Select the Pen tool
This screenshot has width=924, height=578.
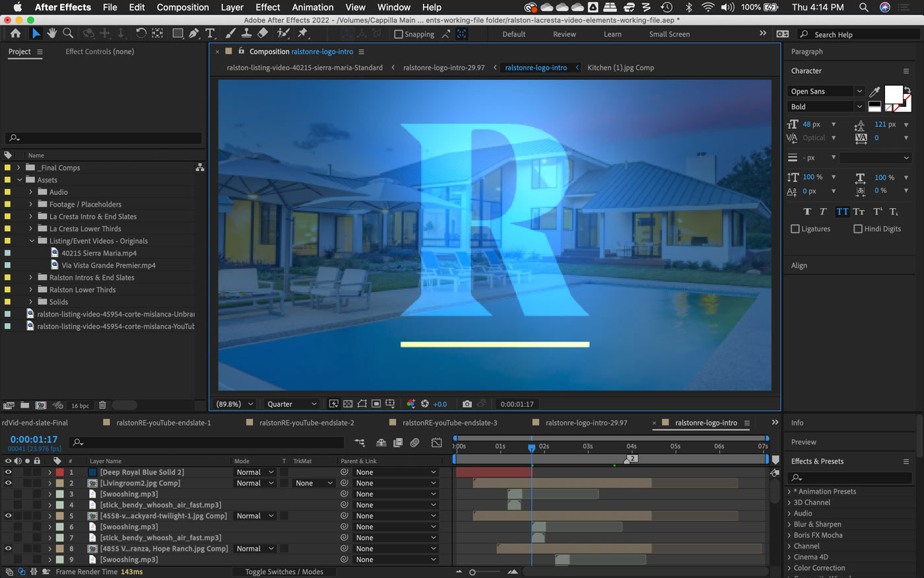coord(194,33)
